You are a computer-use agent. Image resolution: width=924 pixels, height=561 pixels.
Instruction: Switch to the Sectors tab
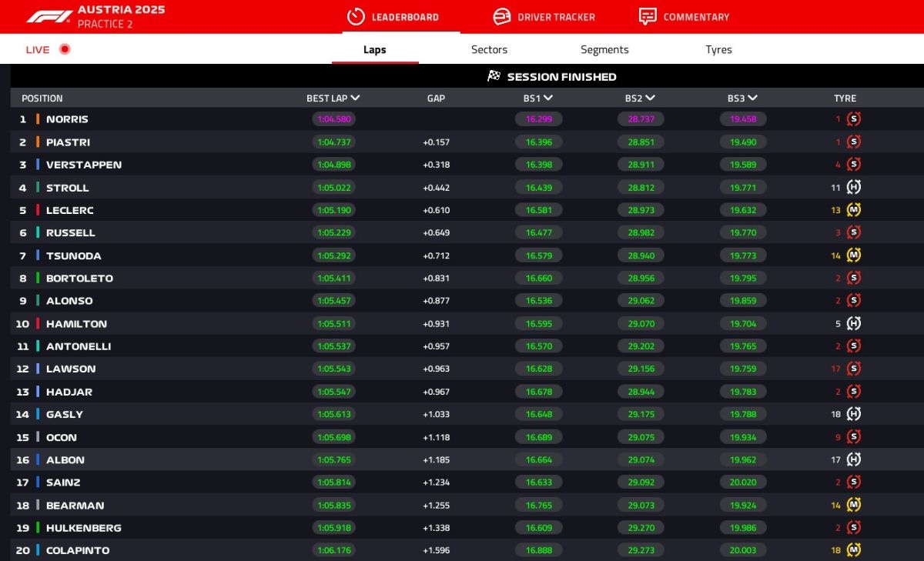click(489, 49)
